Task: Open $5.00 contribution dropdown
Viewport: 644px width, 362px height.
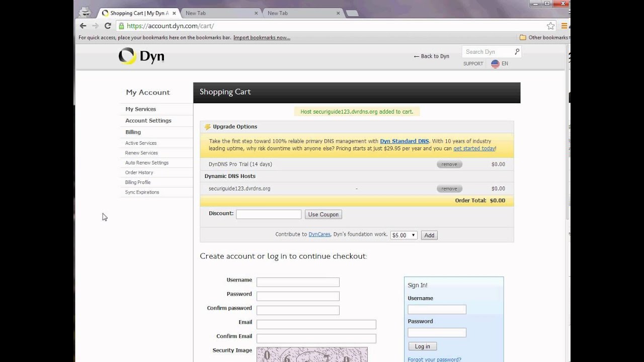Action: (x=404, y=235)
